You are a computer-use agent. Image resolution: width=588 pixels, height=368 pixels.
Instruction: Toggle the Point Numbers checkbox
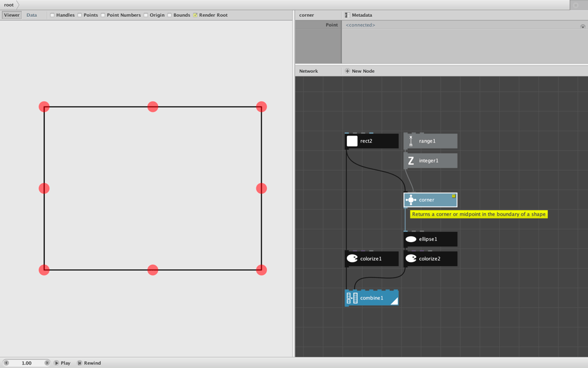pyautogui.click(x=103, y=15)
